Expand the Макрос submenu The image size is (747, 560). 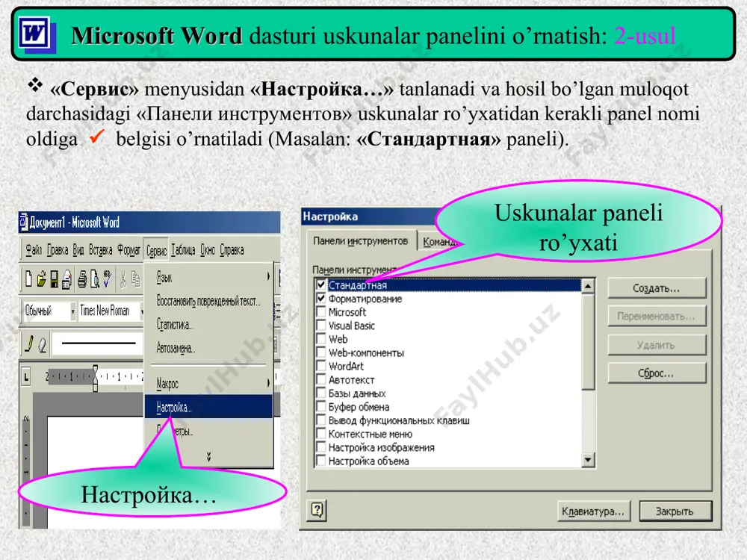208,383
